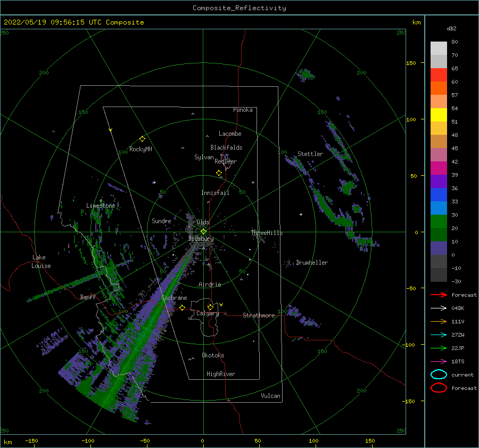Click the white asterisk marker east of Innisfail

253,183
